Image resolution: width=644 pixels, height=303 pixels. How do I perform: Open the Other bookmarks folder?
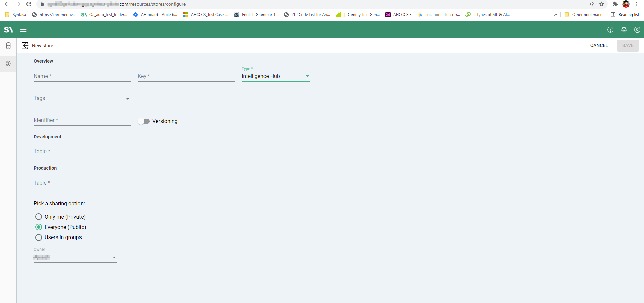pos(584,15)
